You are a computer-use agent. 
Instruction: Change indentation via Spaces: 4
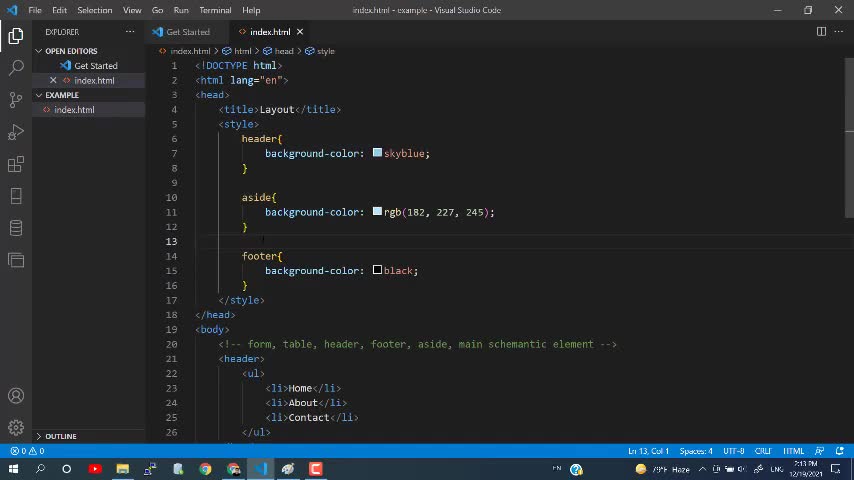point(696,451)
